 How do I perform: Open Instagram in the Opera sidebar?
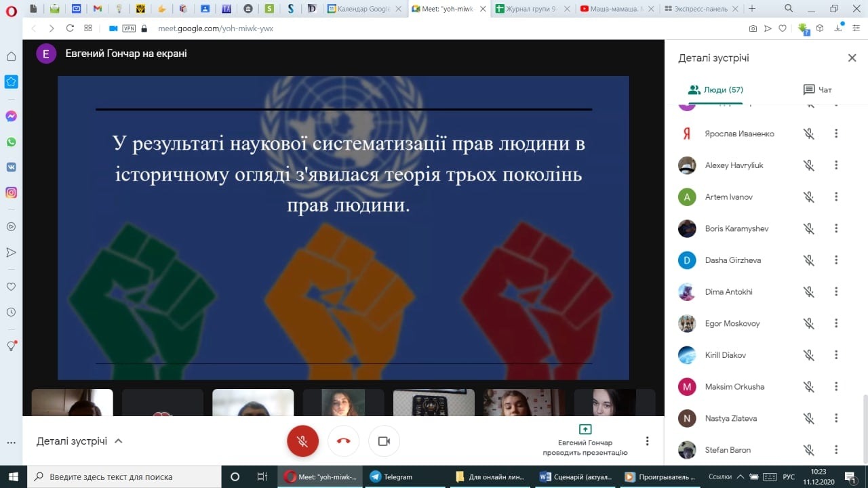[x=11, y=192]
